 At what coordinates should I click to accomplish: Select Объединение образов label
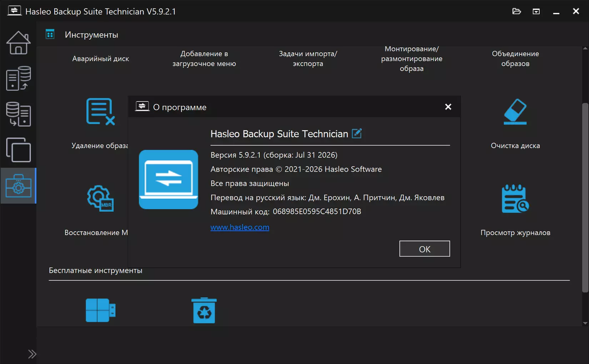point(515,59)
